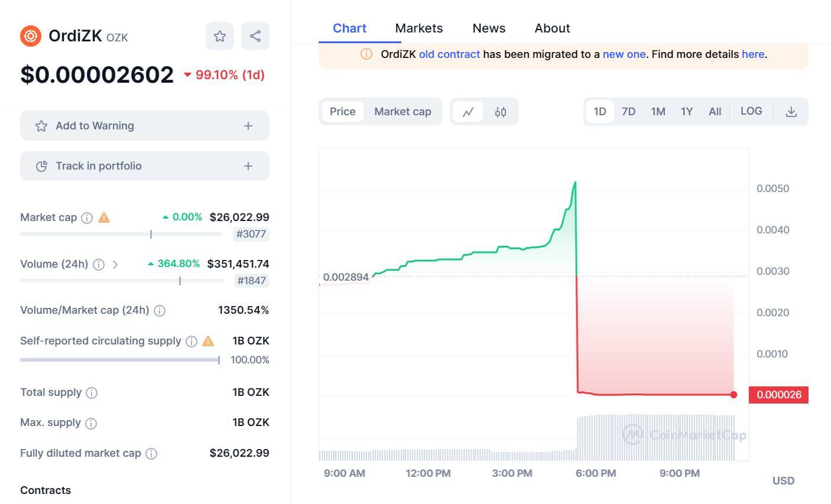Follow the 'old contract' link
This screenshot has height=504, width=831.
[x=449, y=54]
